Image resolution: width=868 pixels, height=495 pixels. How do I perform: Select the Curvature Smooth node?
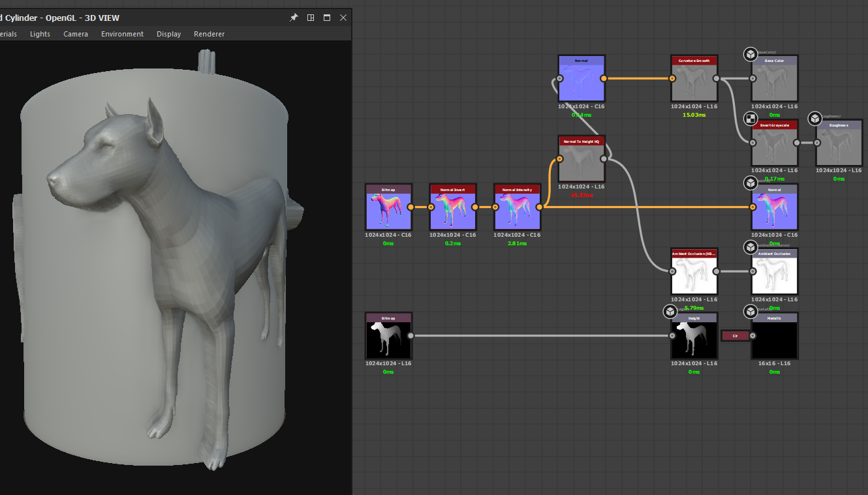[x=694, y=82]
